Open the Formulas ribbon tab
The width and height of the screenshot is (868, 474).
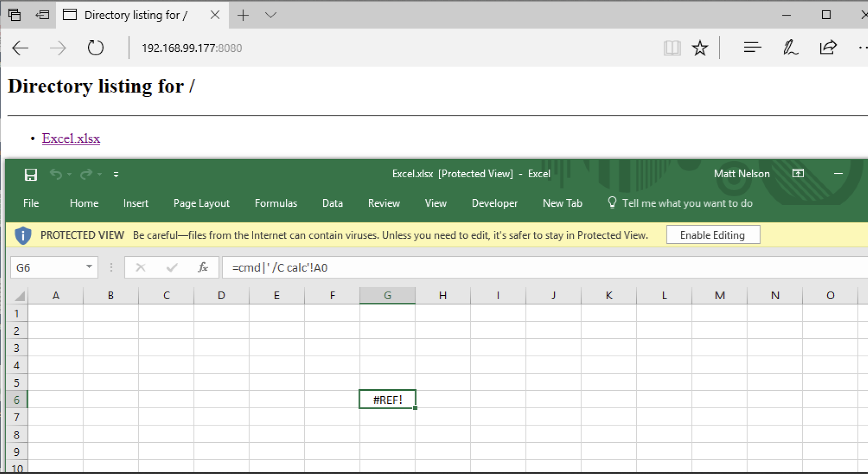tap(276, 203)
